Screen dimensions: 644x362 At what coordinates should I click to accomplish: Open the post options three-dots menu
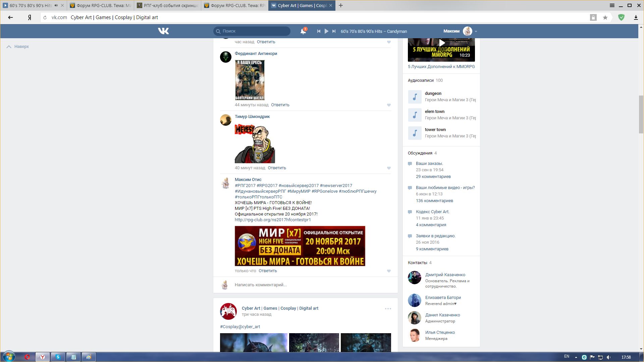click(388, 309)
